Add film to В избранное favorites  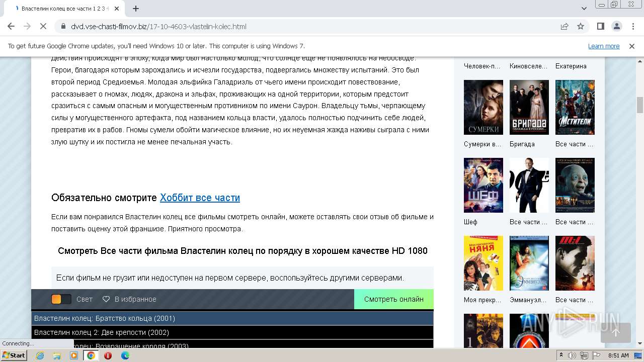tap(129, 299)
